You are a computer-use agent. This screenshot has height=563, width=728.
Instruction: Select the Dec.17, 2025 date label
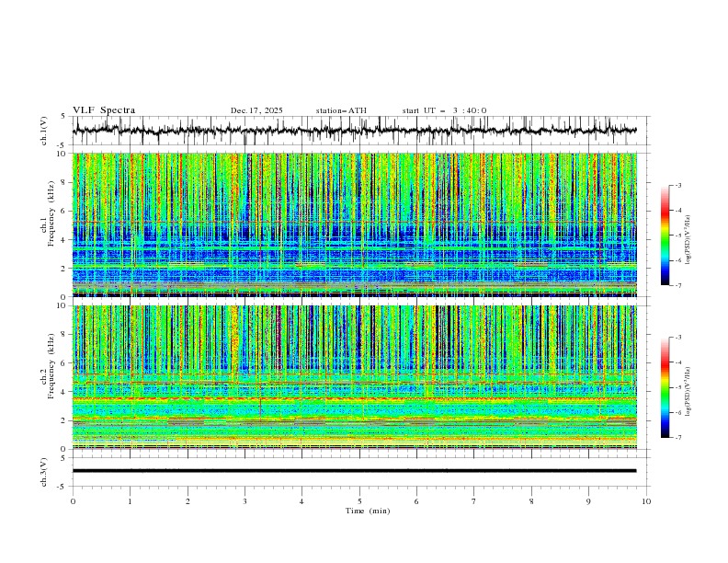(x=256, y=110)
